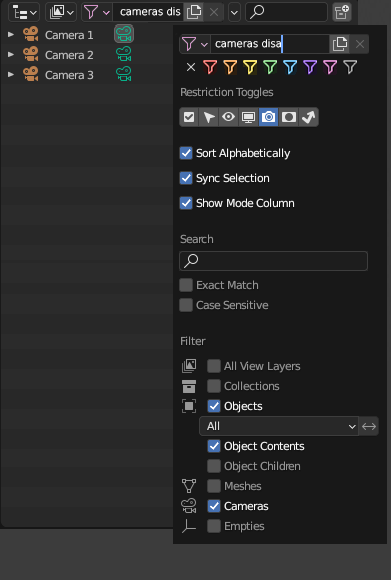Delete header filter preset with X
The height and width of the screenshot is (580, 391).
pos(214,12)
